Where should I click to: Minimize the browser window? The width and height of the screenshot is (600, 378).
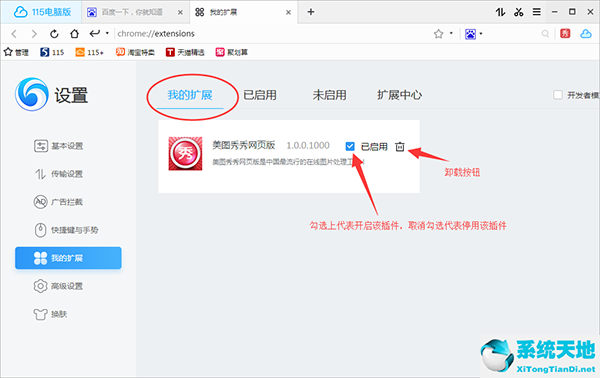point(554,12)
